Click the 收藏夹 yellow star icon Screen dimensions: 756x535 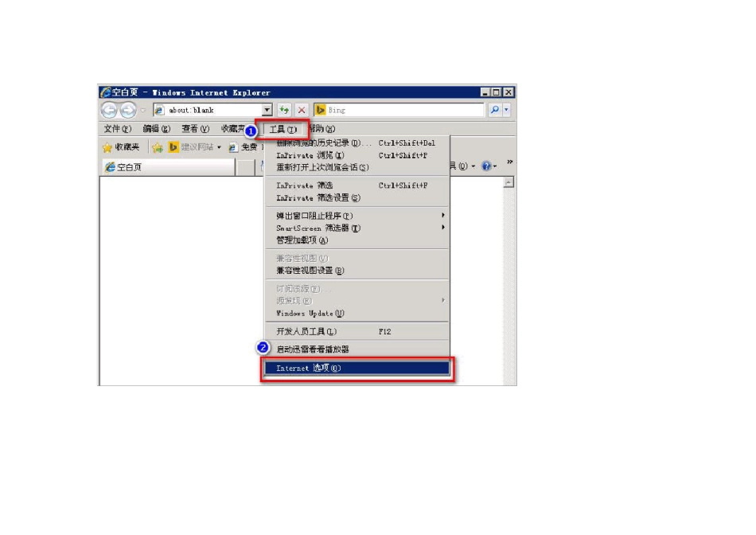tap(107, 147)
